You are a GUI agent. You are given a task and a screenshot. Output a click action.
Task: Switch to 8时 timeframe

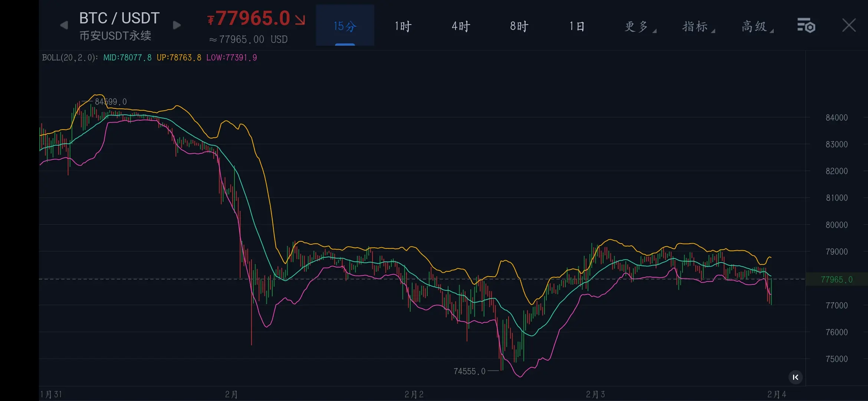pyautogui.click(x=519, y=26)
